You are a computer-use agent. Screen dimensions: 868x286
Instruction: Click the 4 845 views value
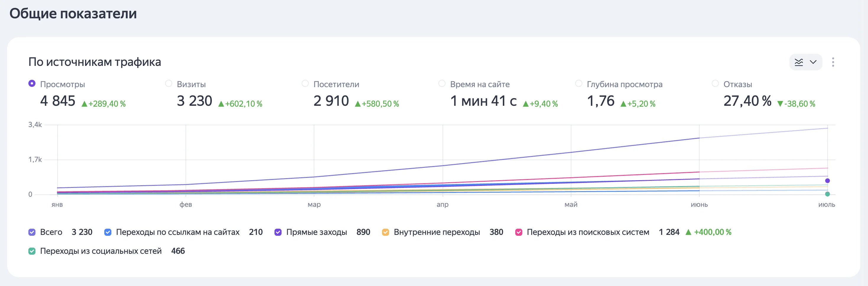click(x=58, y=101)
